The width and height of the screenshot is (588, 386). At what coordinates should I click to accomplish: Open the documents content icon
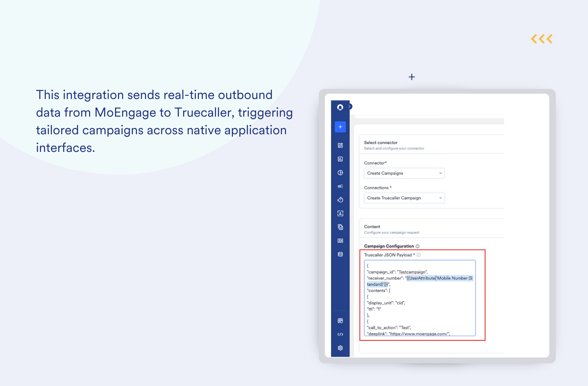click(340, 227)
